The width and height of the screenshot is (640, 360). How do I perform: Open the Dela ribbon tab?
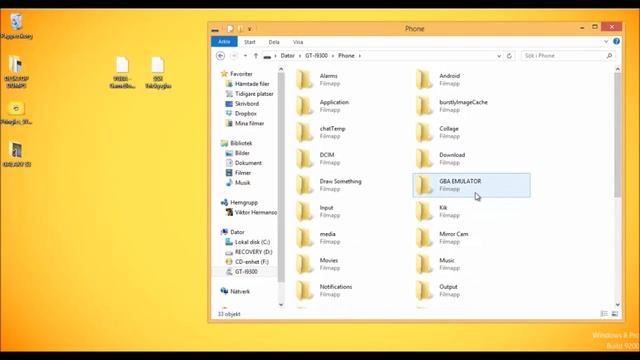click(x=274, y=42)
